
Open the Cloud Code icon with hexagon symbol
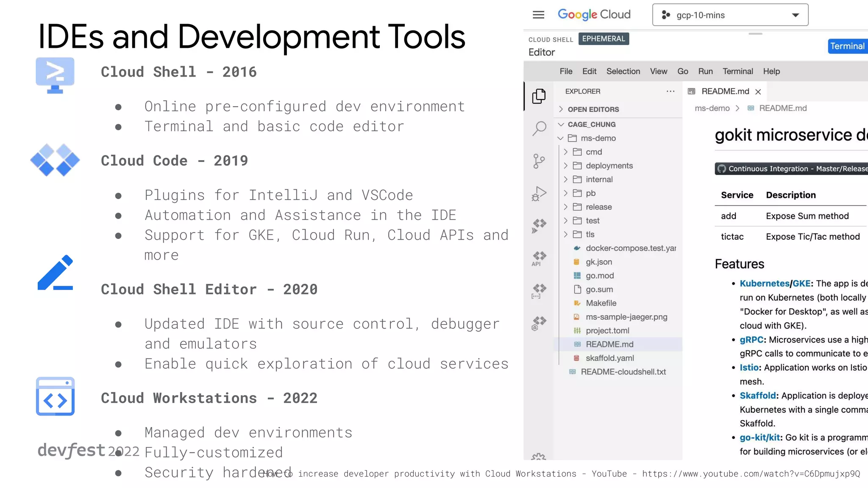[x=539, y=323]
